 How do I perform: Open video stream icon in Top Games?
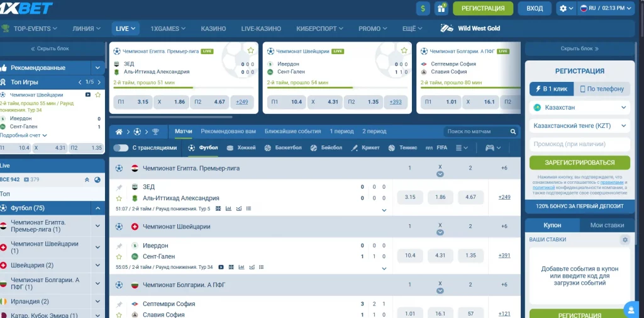click(x=88, y=94)
